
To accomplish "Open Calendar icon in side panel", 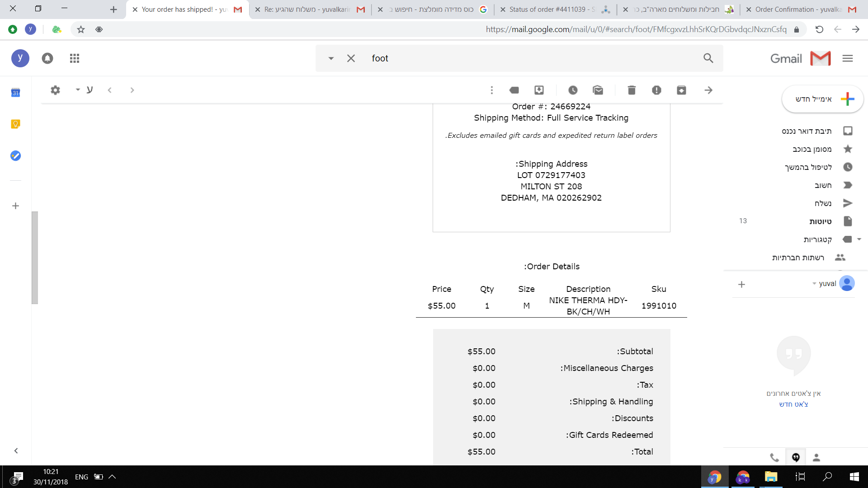I will click(15, 93).
